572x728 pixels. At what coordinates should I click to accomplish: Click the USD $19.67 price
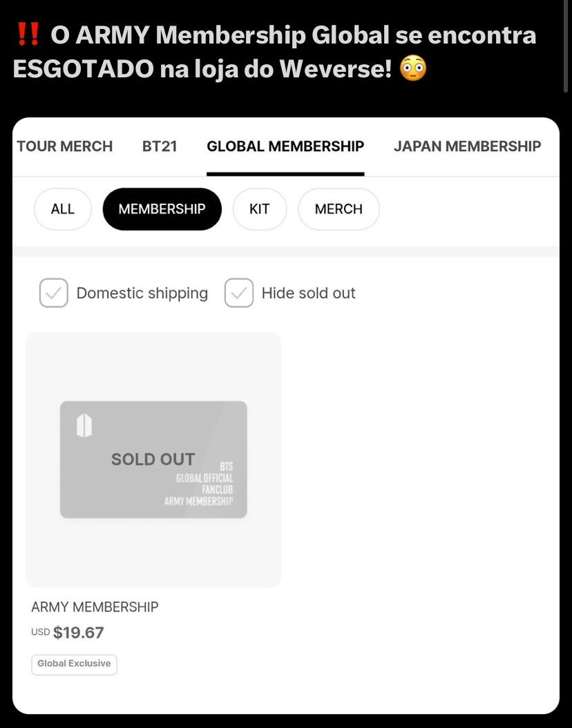point(68,632)
